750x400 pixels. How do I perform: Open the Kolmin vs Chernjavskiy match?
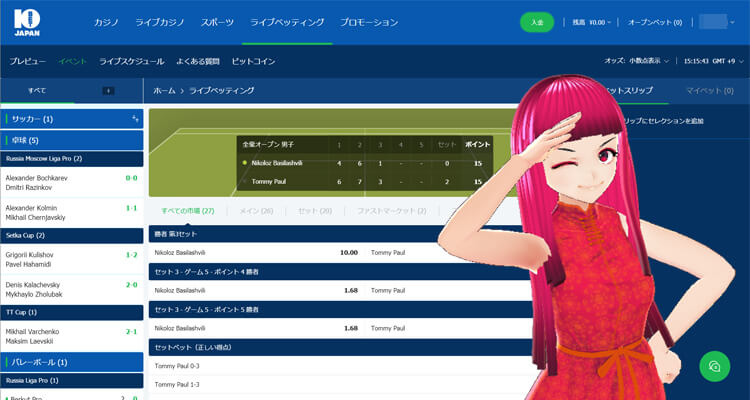(72, 212)
